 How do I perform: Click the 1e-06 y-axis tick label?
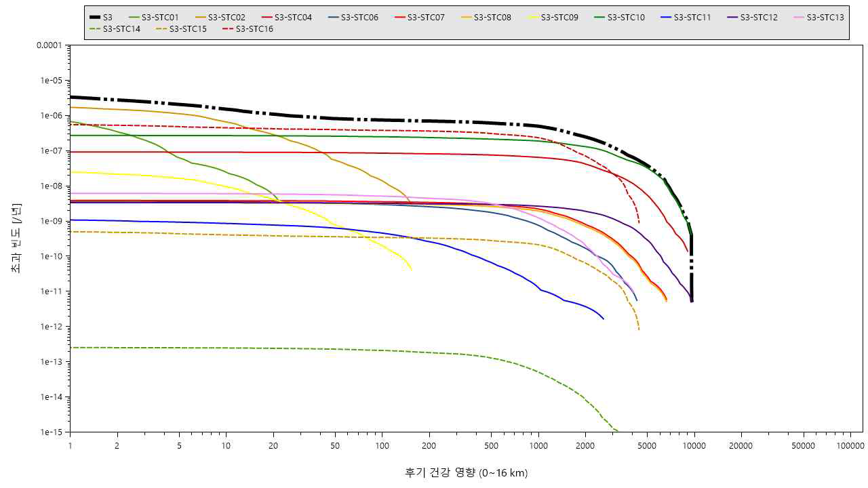52,116
